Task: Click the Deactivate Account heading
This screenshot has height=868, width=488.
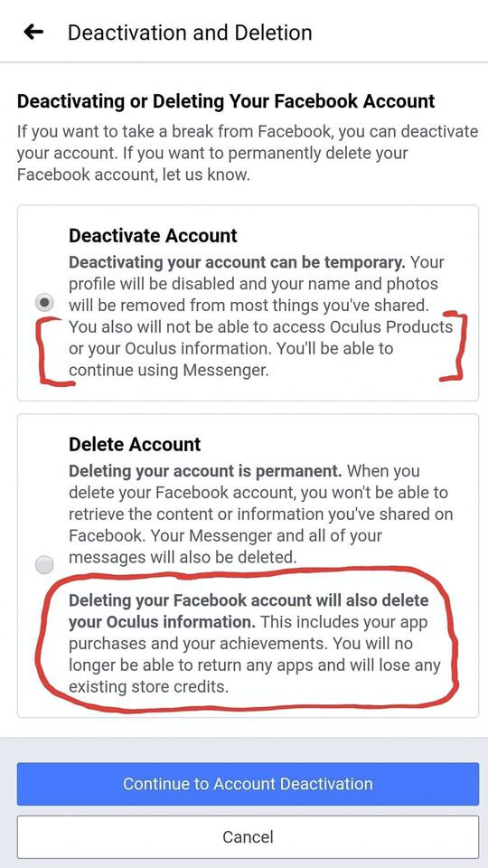Action: (x=153, y=235)
